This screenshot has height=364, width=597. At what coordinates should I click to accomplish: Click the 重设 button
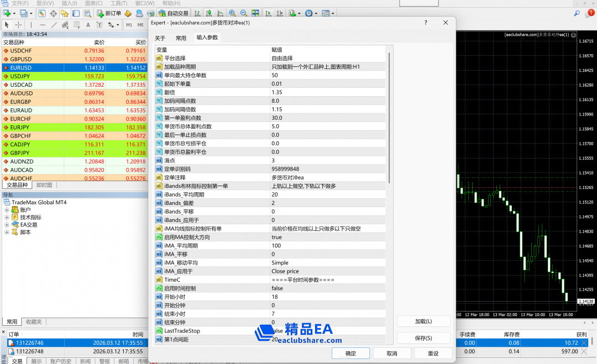pyautogui.click(x=433, y=354)
